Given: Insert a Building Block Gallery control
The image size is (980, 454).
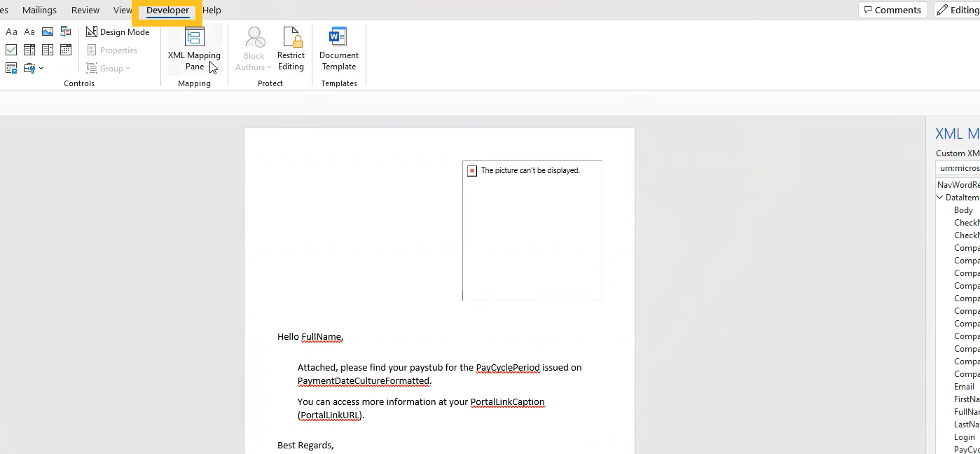Looking at the screenshot, I should click(66, 32).
